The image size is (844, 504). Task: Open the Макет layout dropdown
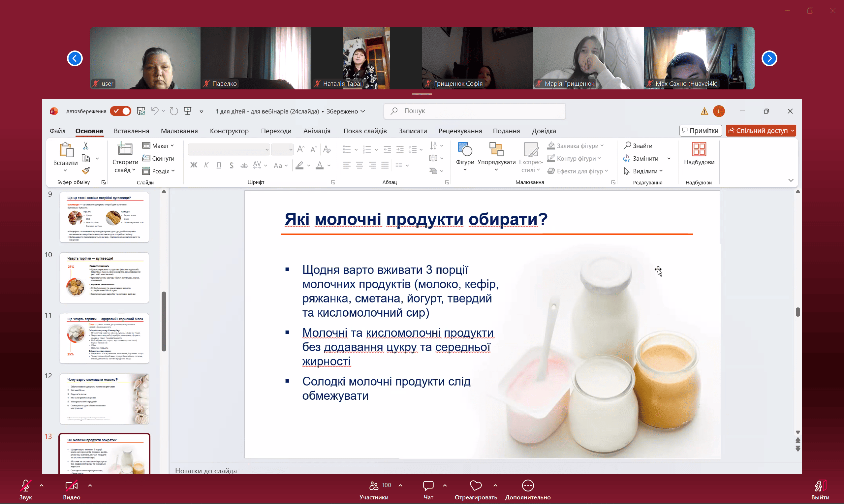[x=158, y=146]
